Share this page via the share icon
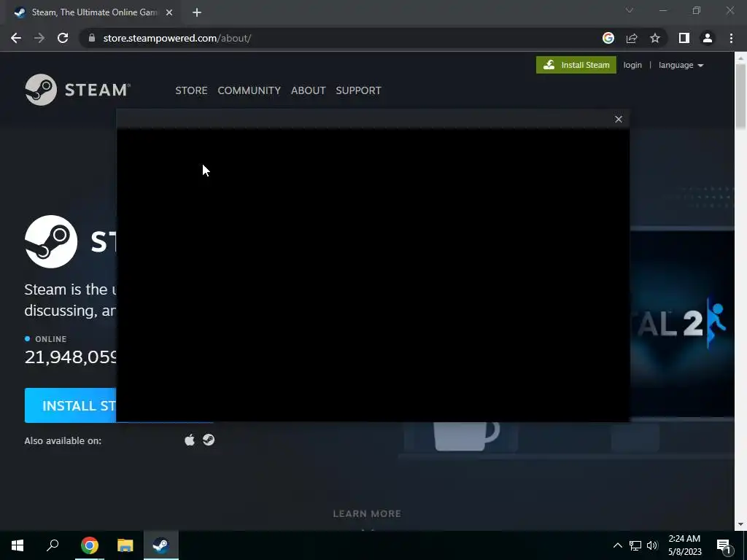Image resolution: width=747 pixels, height=560 pixels. 632,38
